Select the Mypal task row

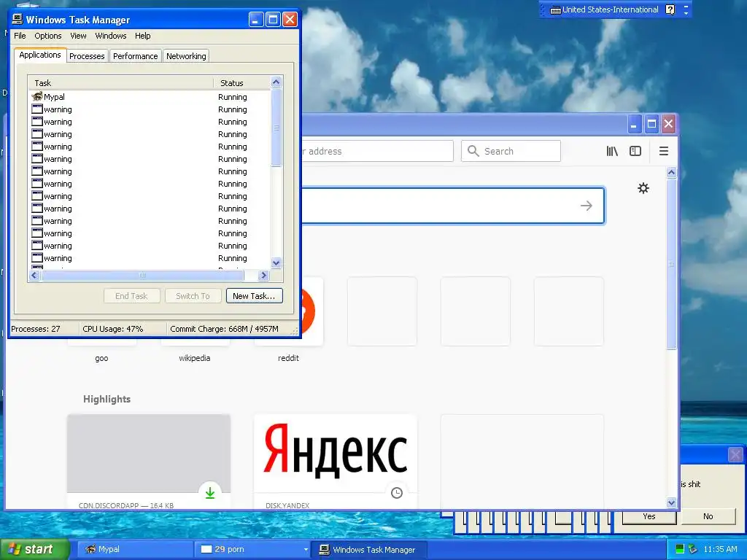click(150, 97)
